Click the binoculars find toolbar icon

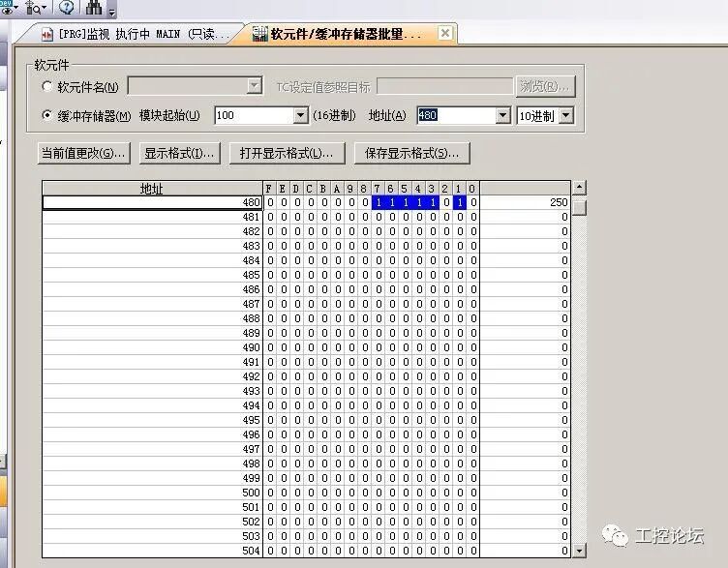[x=93, y=7]
